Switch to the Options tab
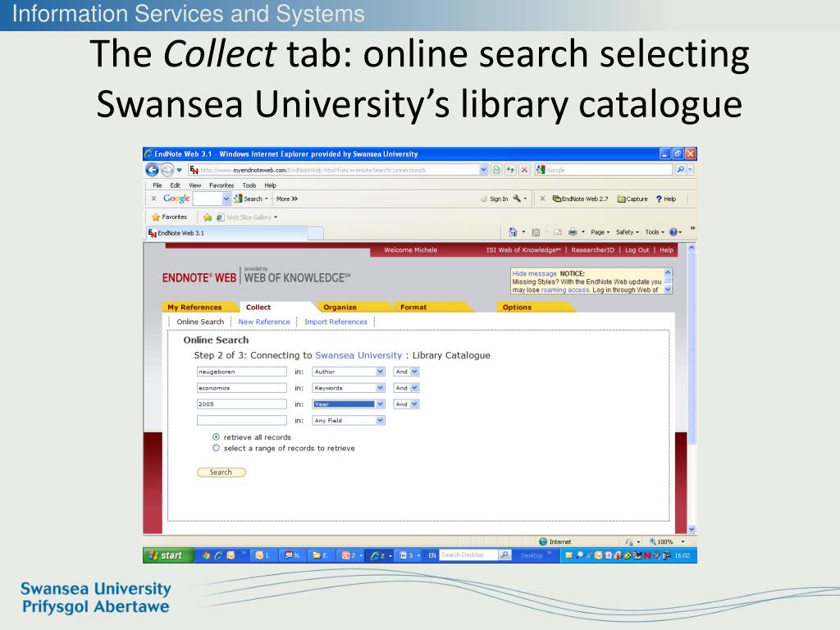 click(517, 308)
